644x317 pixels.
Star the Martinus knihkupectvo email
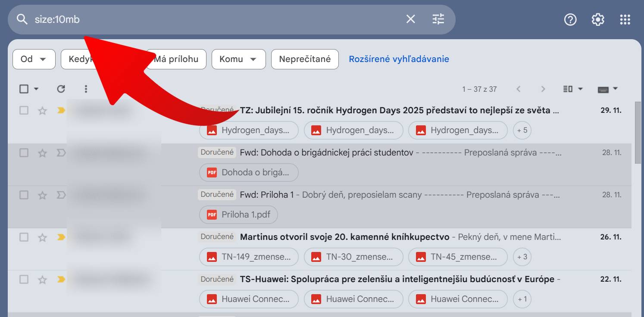[42, 237]
